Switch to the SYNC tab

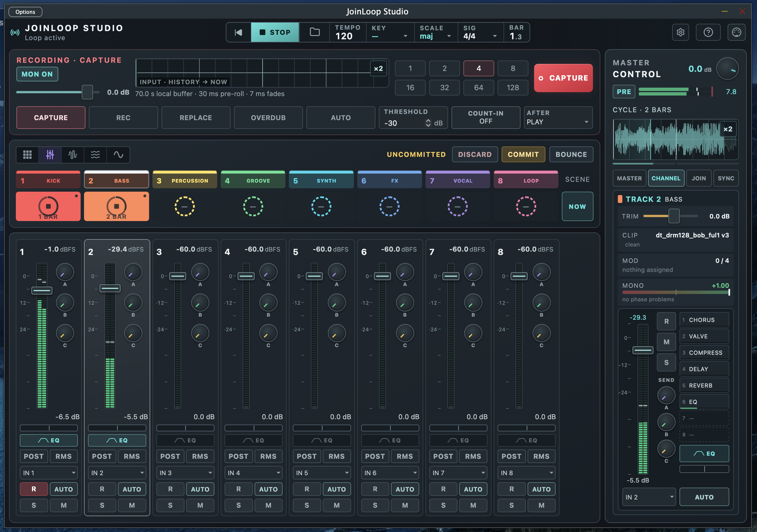tap(726, 178)
